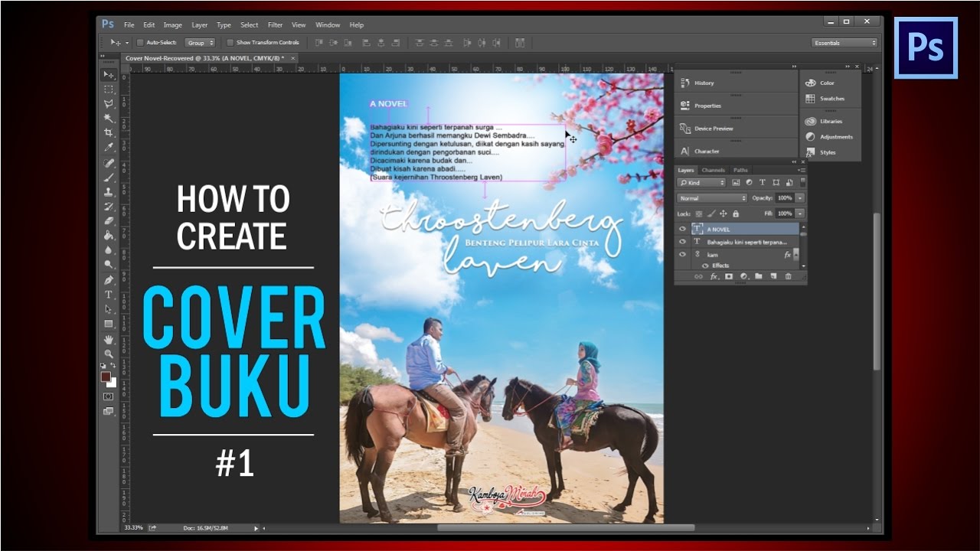Select the Clone Stamp tool
980x551 pixels.
pyautogui.click(x=109, y=192)
